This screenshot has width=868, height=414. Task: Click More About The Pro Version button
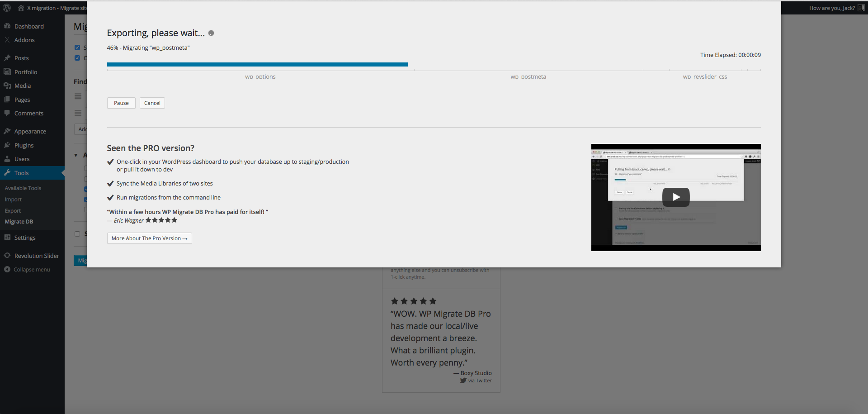(x=150, y=238)
